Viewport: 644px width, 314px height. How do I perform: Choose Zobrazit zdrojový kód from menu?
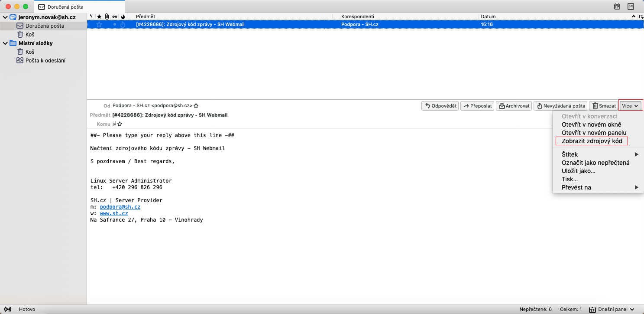coord(592,141)
